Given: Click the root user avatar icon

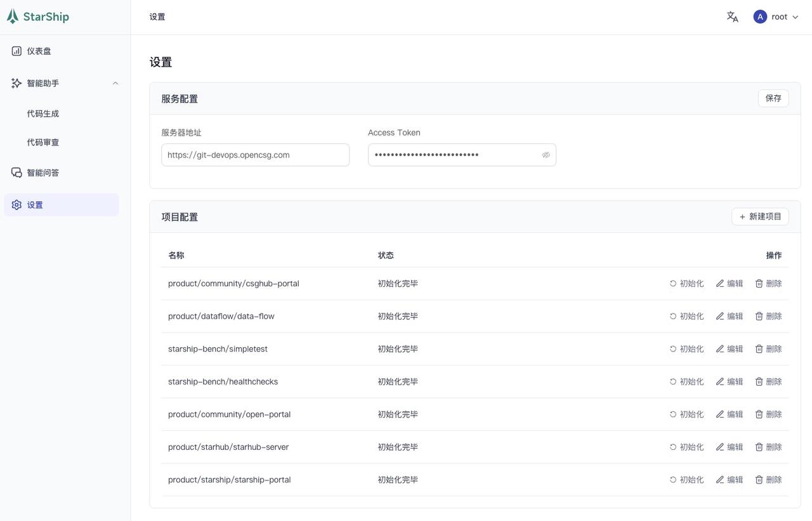Looking at the screenshot, I should pyautogui.click(x=760, y=17).
